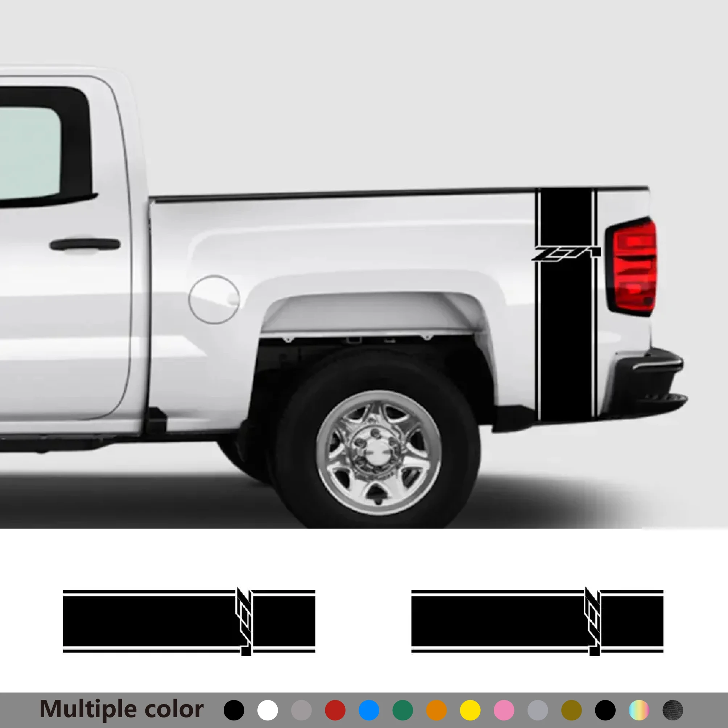Pick the white color swatch
This screenshot has height=728, width=728.
click(268, 710)
